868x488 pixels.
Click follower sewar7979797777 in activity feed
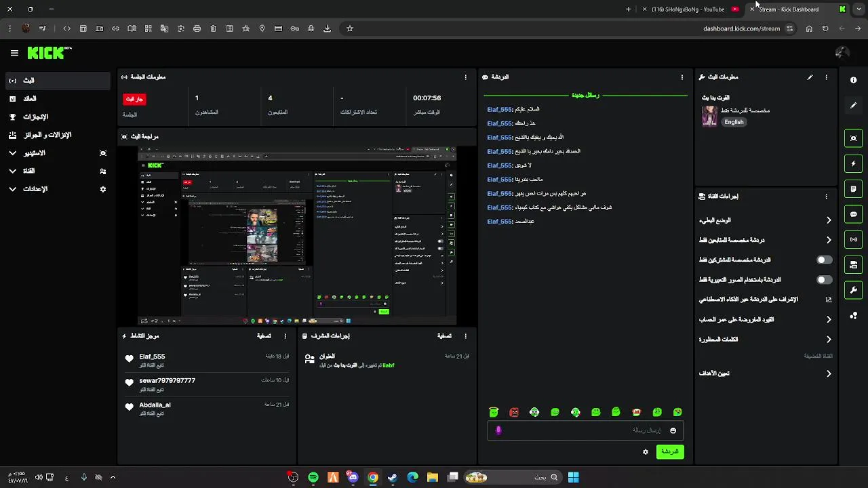[167, 381]
